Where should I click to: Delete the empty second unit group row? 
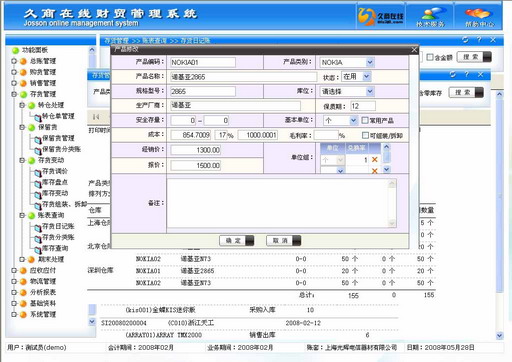tap(375, 171)
